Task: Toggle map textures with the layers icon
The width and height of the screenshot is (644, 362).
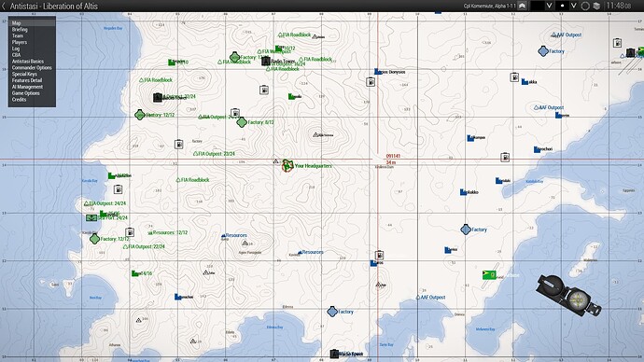Action: (x=596, y=6)
